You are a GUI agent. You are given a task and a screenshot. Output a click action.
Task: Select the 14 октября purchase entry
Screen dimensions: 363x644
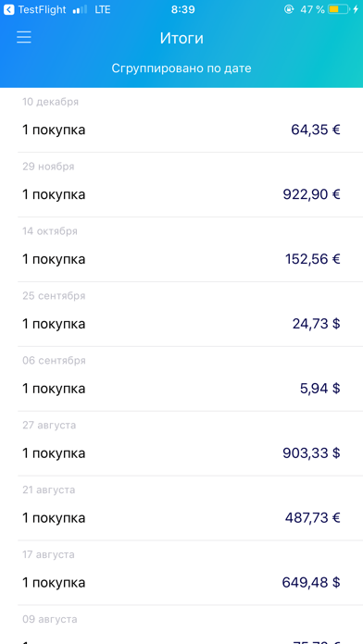[x=181, y=249]
